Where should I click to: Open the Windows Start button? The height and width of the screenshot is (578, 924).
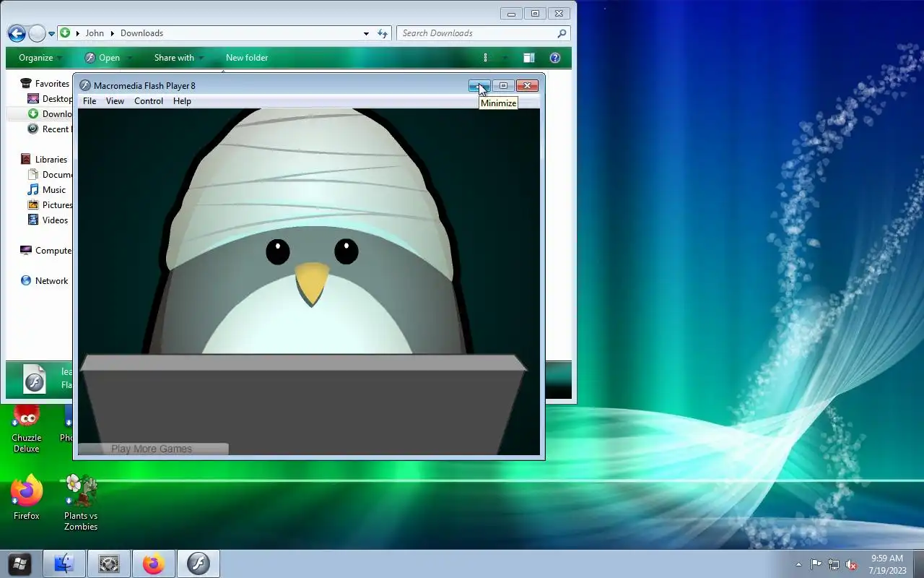click(19, 564)
